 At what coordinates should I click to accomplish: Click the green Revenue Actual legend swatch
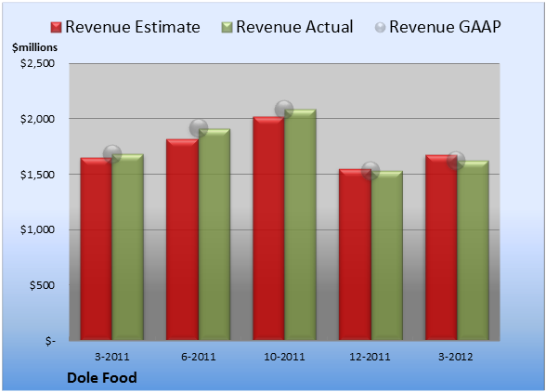[x=227, y=27]
